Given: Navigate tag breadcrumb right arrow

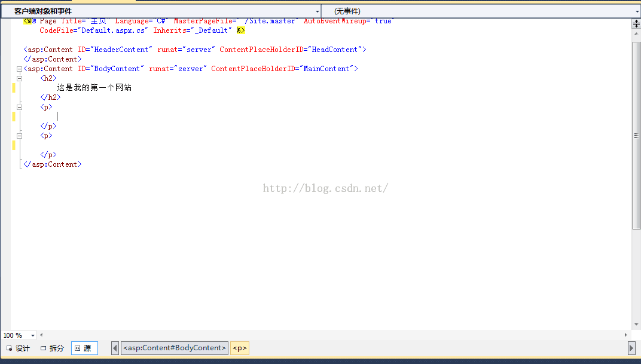Looking at the screenshot, I should click(x=631, y=348).
